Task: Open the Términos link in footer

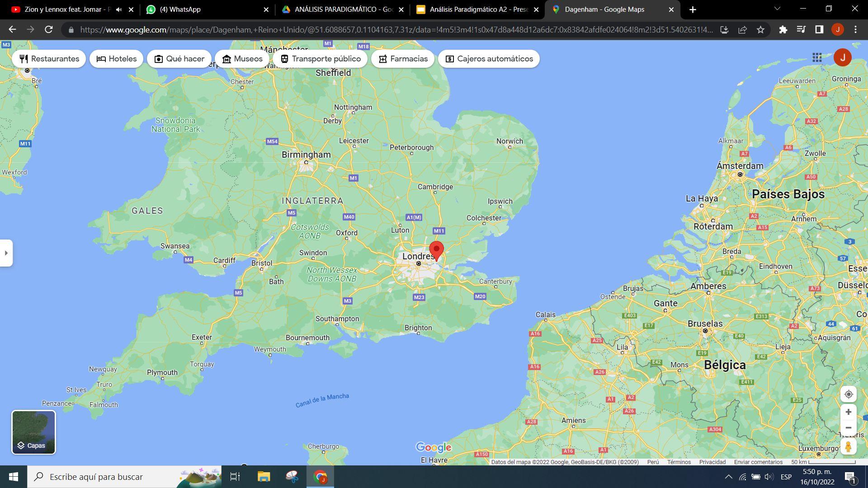Action: (x=679, y=462)
